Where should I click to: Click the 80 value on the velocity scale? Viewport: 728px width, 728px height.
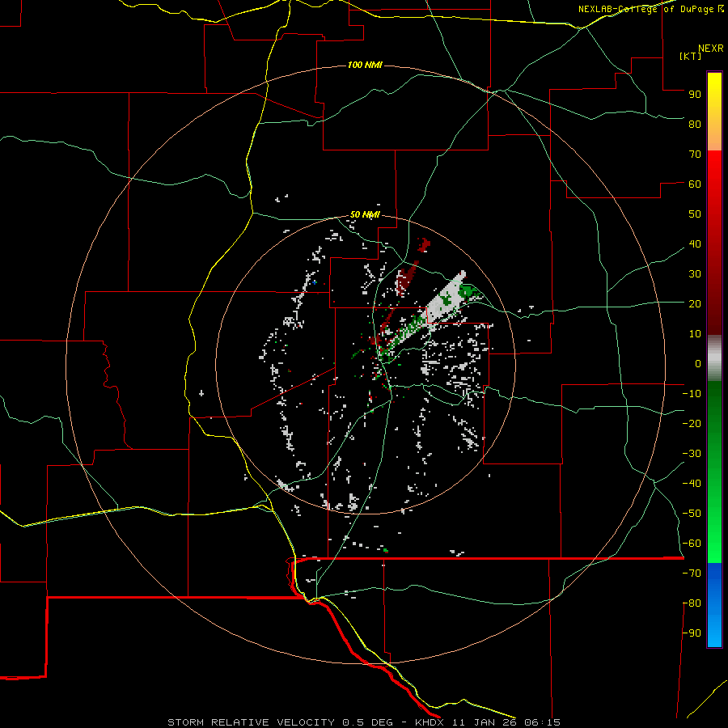click(x=695, y=124)
